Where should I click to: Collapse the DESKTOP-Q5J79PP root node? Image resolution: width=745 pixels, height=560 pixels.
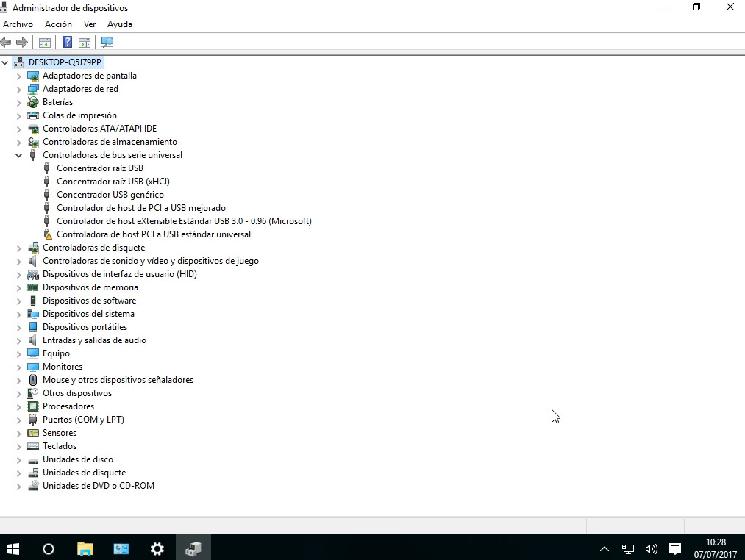pos(5,62)
